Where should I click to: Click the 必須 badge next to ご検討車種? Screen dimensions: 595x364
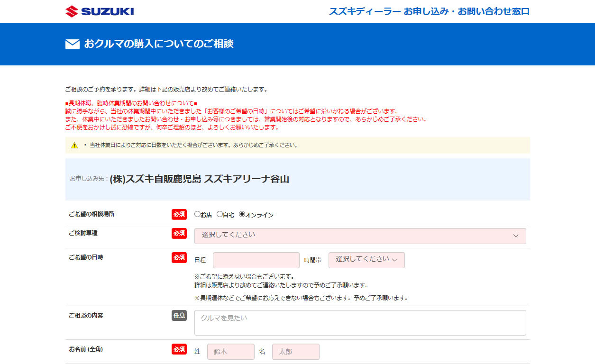point(179,233)
